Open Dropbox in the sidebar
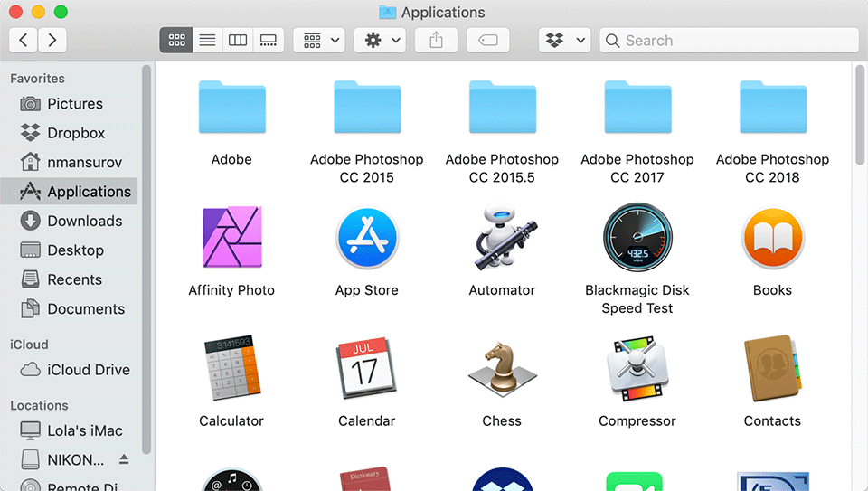This screenshot has height=491, width=868. pos(70,133)
